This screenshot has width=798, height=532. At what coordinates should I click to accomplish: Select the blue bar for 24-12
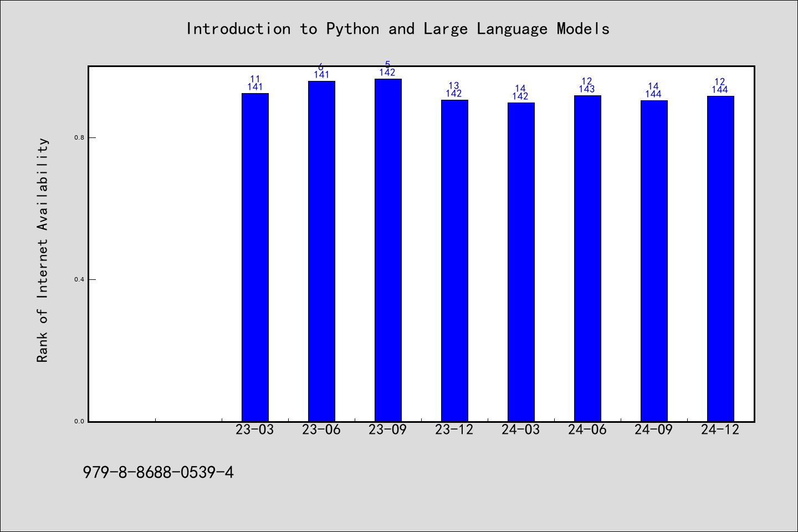[720, 259]
